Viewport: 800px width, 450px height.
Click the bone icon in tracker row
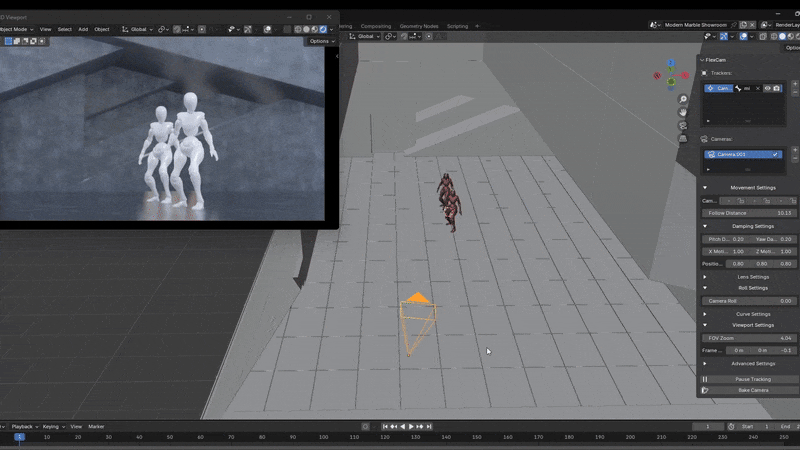(738, 88)
